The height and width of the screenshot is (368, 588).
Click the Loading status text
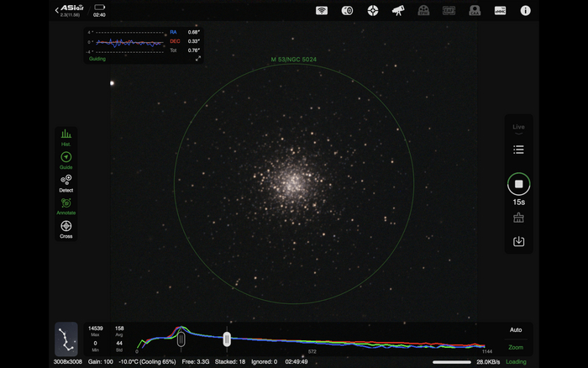[x=516, y=361]
